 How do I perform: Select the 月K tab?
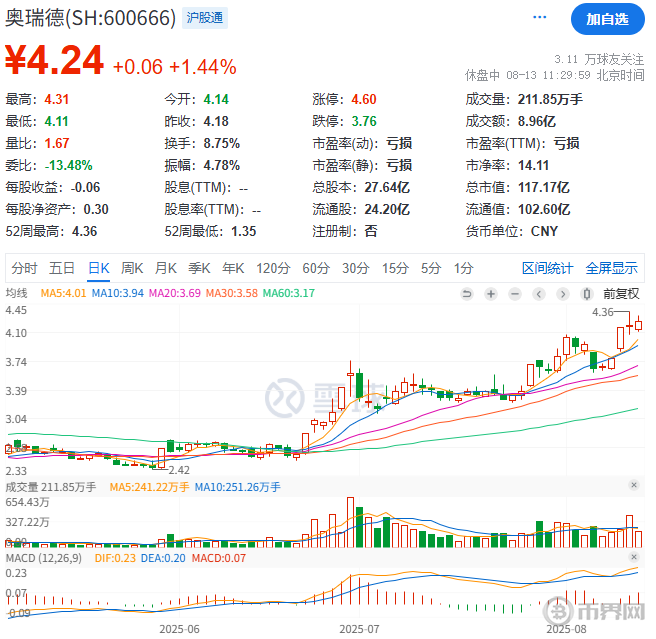coord(166,268)
